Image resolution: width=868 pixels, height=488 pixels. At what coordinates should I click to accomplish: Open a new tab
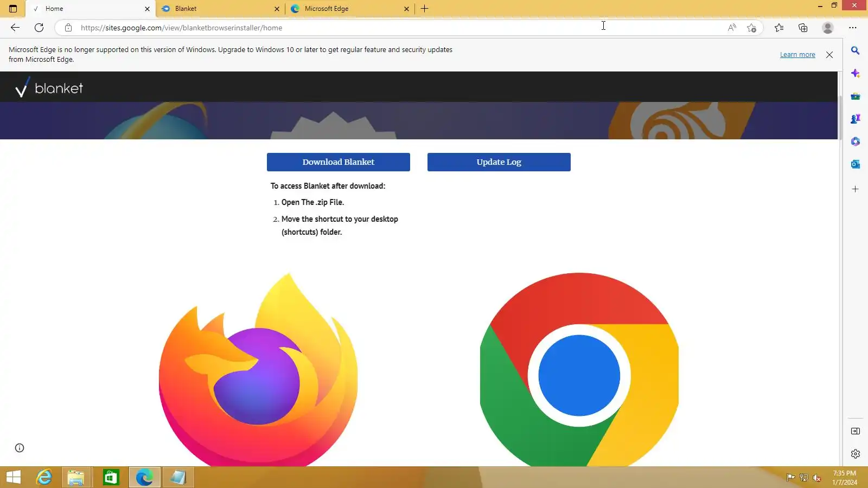coord(425,9)
